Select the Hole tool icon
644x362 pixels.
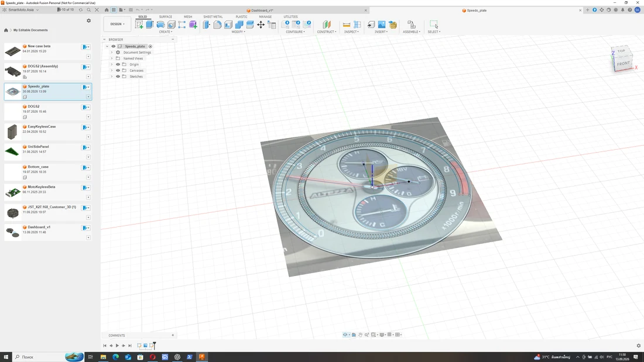click(172, 25)
